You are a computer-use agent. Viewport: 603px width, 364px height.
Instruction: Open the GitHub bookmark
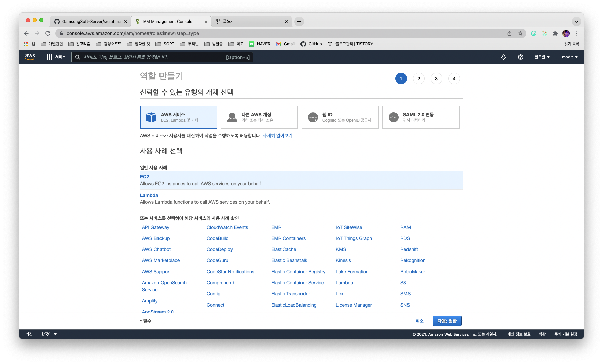click(311, 44)
